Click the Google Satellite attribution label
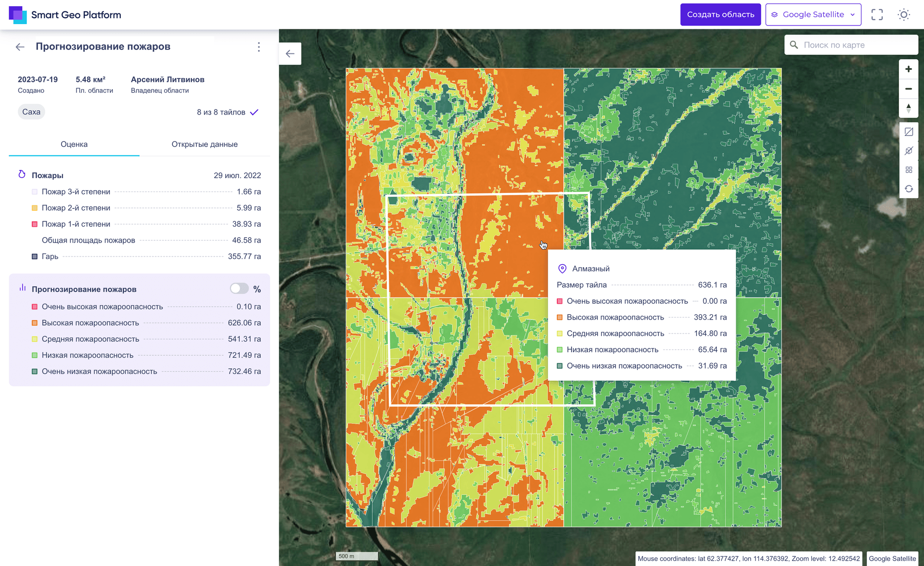This screenshot has width=924, height=566. click(x=892, y=558)
